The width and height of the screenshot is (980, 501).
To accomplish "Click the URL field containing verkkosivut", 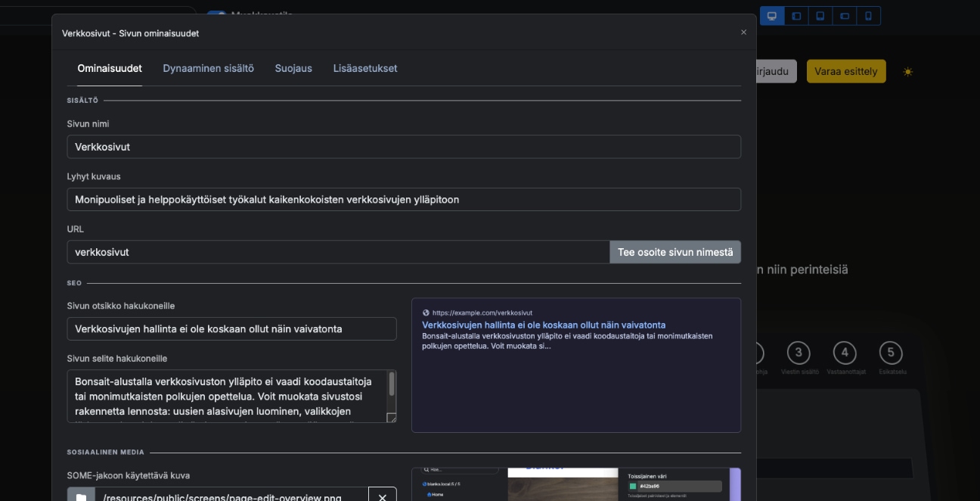I will click(x=338, y=252).
